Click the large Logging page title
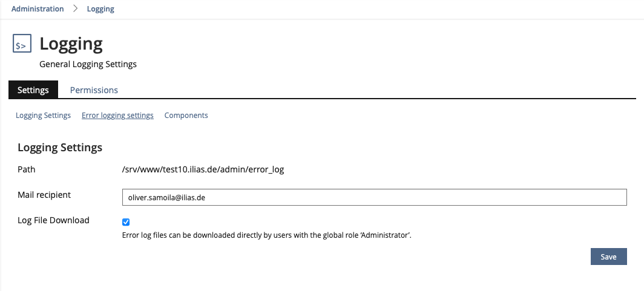The image size is (644, 291). tap(71, 44)
